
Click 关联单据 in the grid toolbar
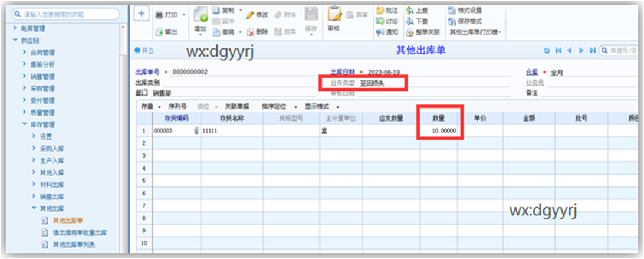pyautogui.click(x=237, y=106)
